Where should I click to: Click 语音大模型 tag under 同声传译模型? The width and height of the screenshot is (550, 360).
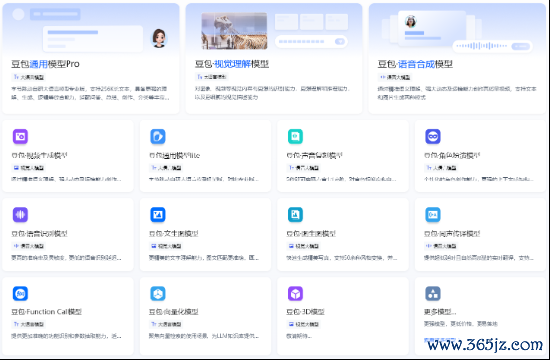441,246
